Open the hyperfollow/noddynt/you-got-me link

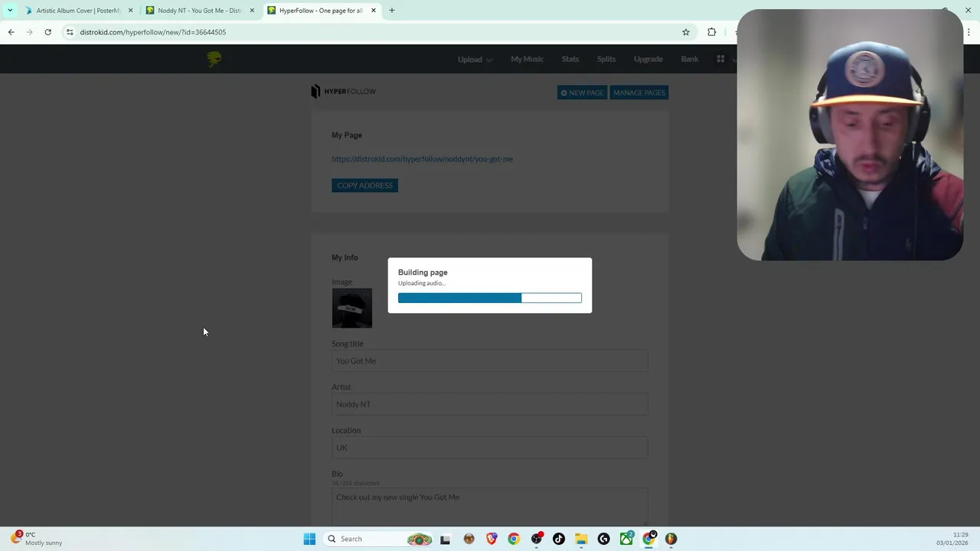pyautogui.click(x=422, y=159)
